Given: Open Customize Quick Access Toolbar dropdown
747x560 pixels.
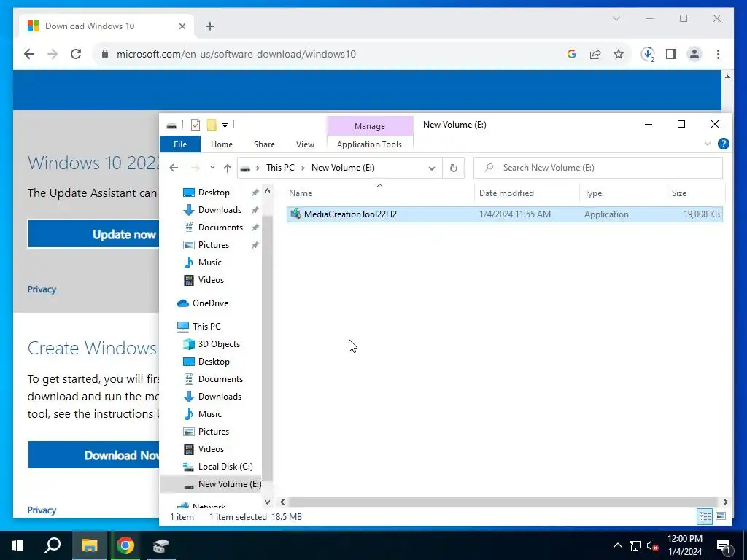Looking at the screenshot, I should (225, 125).
